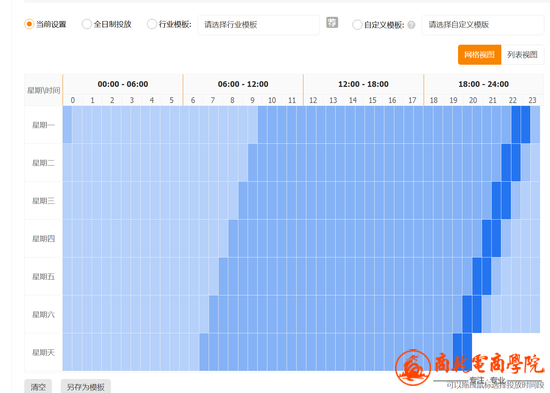Click the small icon beside industry template dropdown
The image size is (550, 393).
coord(332,23)
